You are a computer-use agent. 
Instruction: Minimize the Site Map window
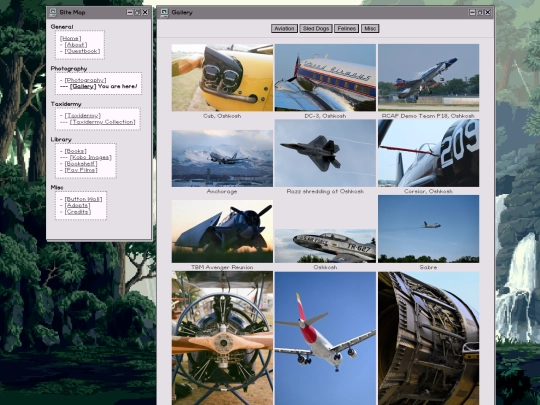(130, 12)
